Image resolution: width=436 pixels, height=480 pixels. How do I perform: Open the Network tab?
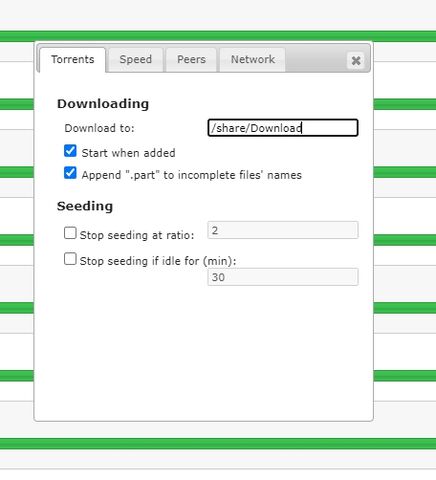tap(253, 60)
